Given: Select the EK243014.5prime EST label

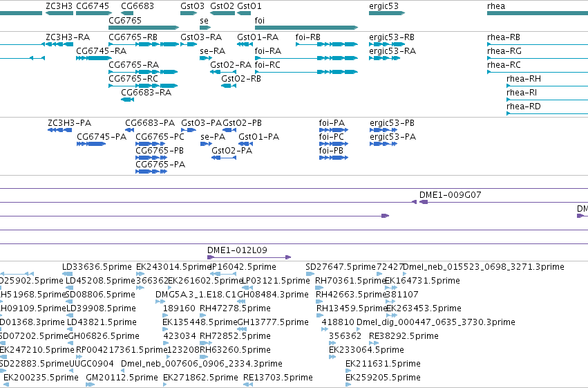Looking at the screenshot, I should (173, 267).
